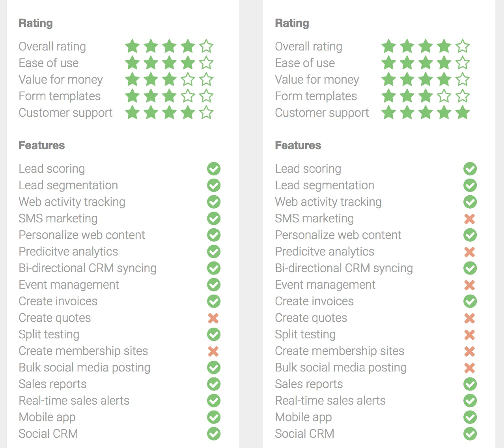Click red X beside left Create quotes
The image size is (504, 448).
(213, 318)
